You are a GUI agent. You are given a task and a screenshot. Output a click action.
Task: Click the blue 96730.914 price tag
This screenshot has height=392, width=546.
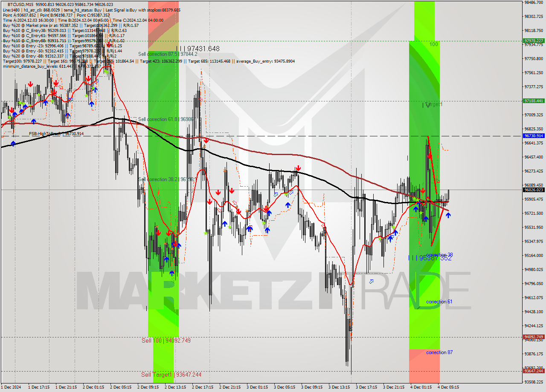[534, 136]
